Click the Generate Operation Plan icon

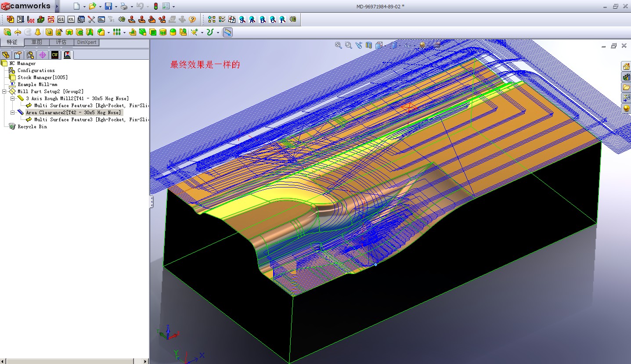[x=20, y=19]
